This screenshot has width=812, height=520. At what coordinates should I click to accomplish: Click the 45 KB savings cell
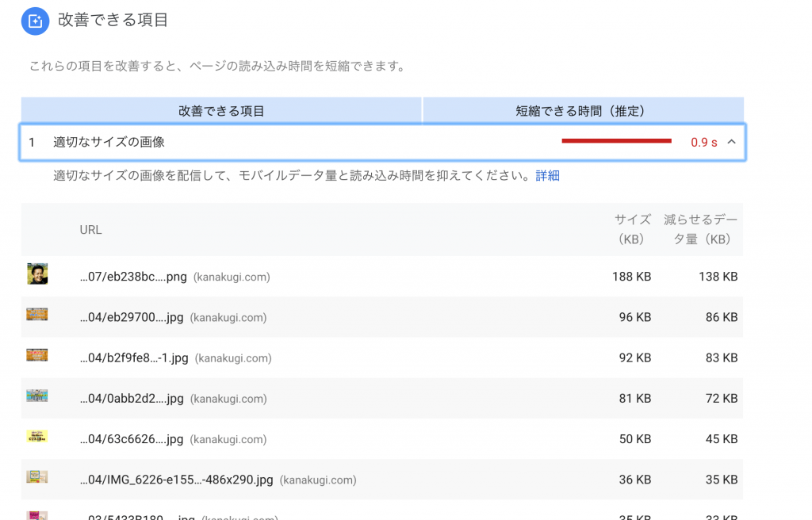click(x=722, y=439)
